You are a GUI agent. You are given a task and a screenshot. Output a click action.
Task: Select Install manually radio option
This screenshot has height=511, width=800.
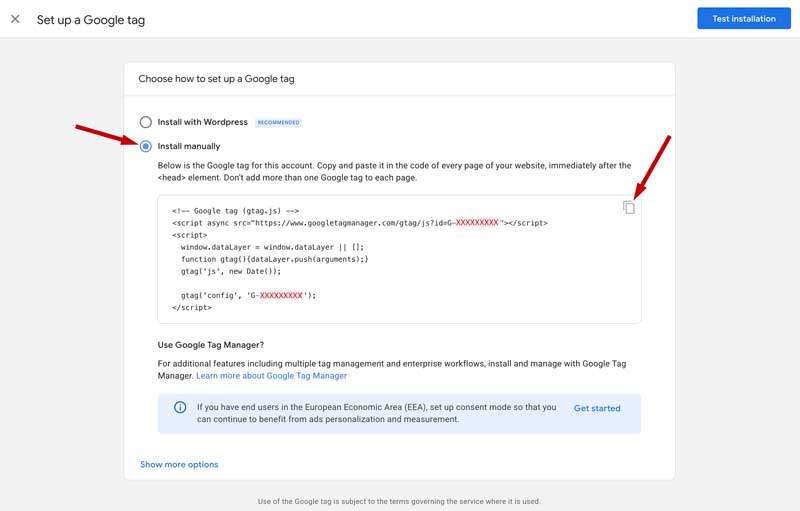point(146,146)
